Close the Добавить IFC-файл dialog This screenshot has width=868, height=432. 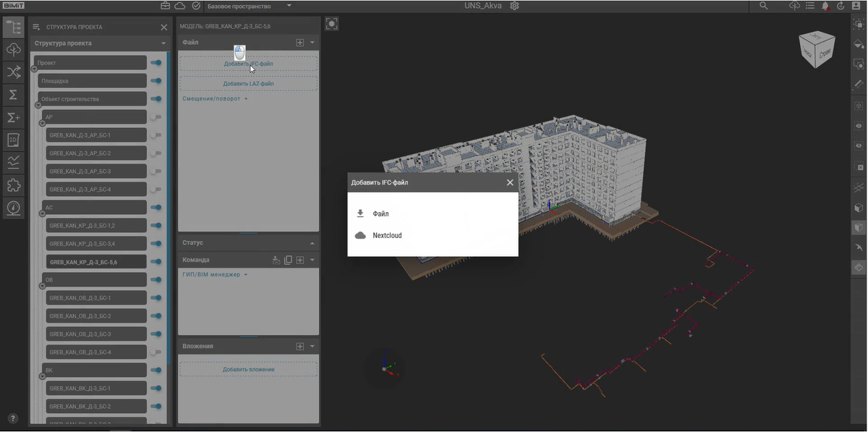[510, 182]
